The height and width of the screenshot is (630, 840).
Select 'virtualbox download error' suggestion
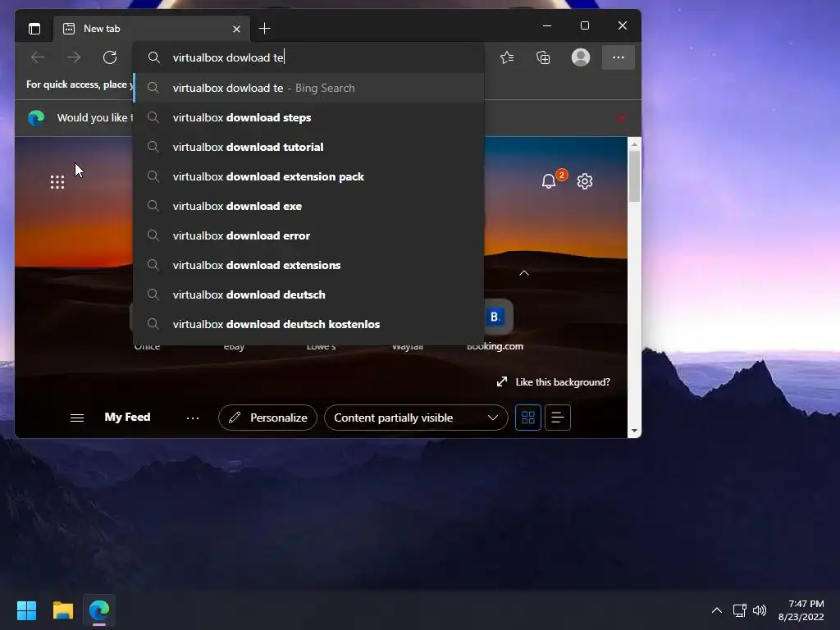[308, 235]
